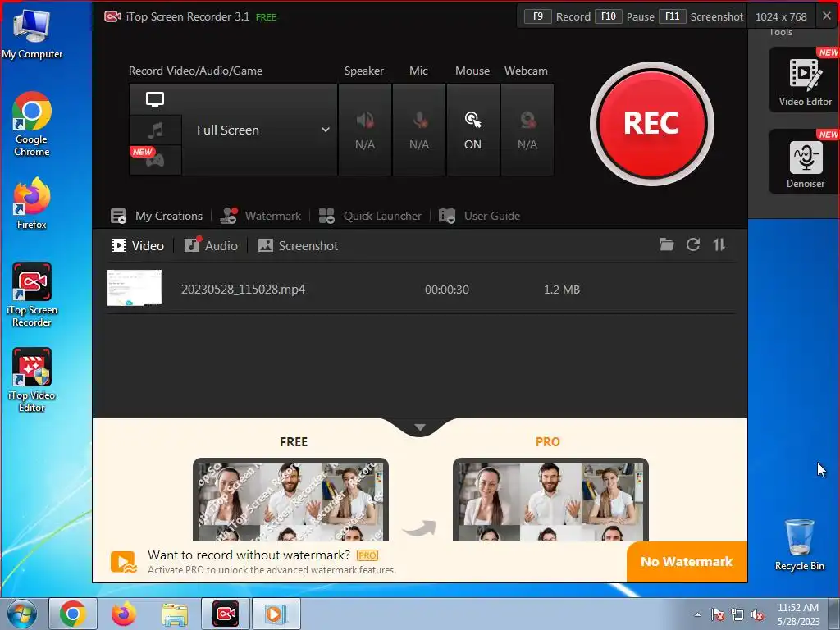The width and height of the screenshot is (840, 630).
Task: Refresh the recordings list
Action: [693, 244]
